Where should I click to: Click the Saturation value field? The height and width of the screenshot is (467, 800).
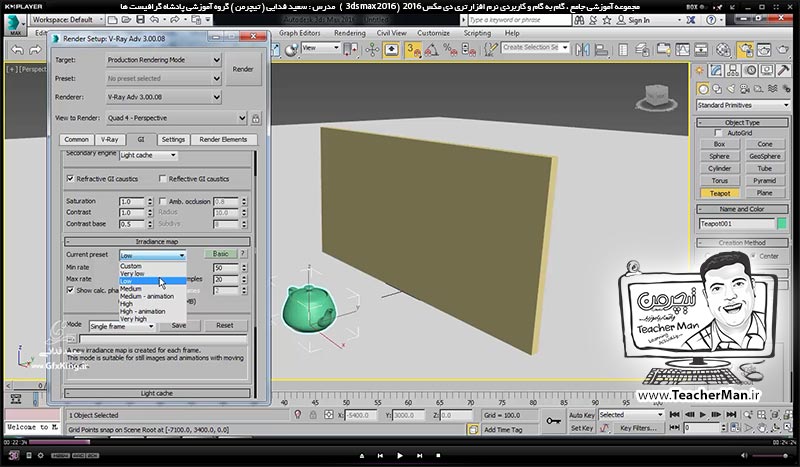tap(132, 202)
